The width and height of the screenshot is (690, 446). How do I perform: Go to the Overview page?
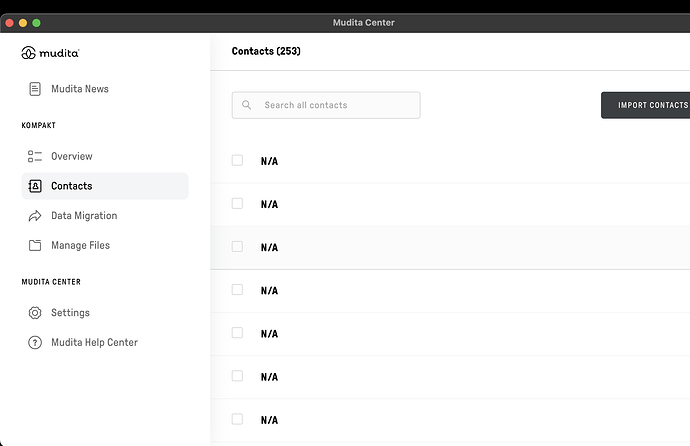tap(72, 156)
